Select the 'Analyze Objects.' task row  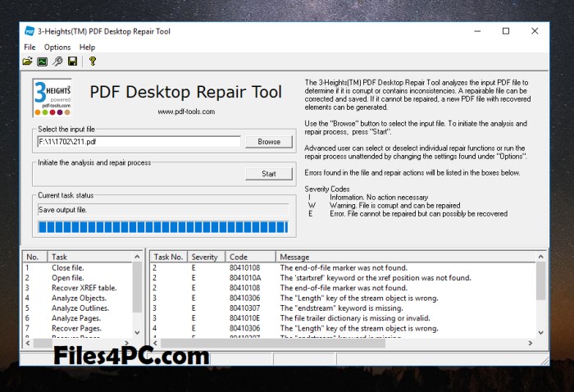(78, 299)
